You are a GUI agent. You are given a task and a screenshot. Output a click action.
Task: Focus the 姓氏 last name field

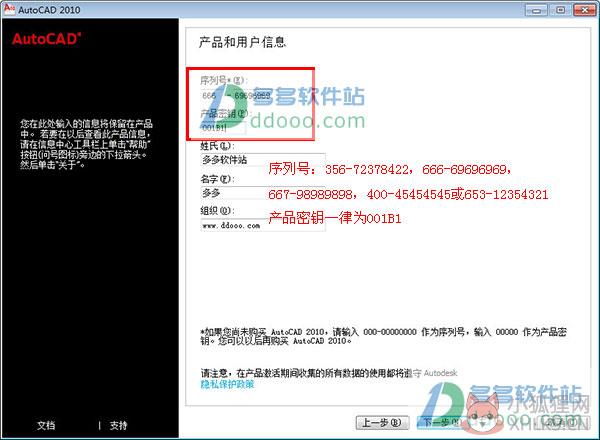tap(263, 160)
